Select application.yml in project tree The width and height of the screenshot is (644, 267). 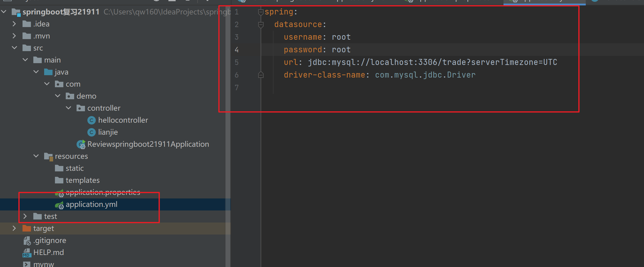[x=91, y=204]
